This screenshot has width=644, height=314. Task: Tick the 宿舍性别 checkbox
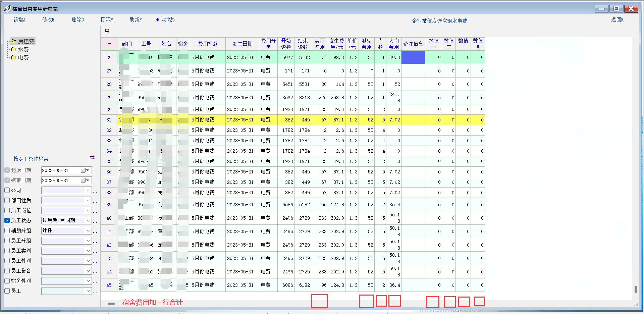click(x=7, y=281)
